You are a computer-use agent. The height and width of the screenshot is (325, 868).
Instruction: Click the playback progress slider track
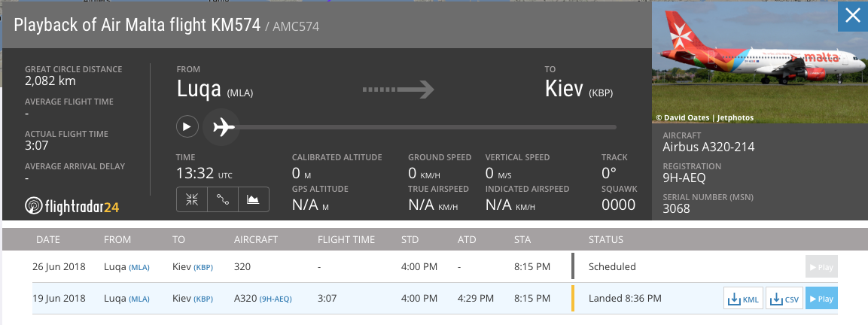(422, 127)
